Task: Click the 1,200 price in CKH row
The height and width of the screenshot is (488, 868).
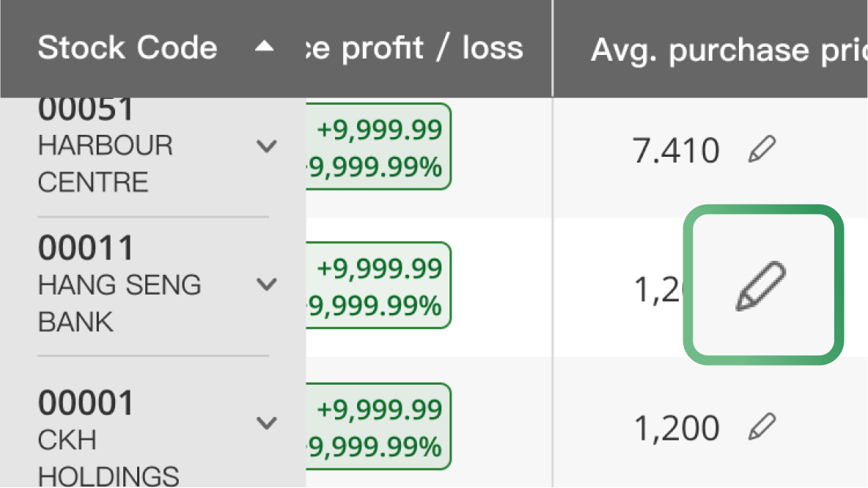Action: click(x=675, y=428)
